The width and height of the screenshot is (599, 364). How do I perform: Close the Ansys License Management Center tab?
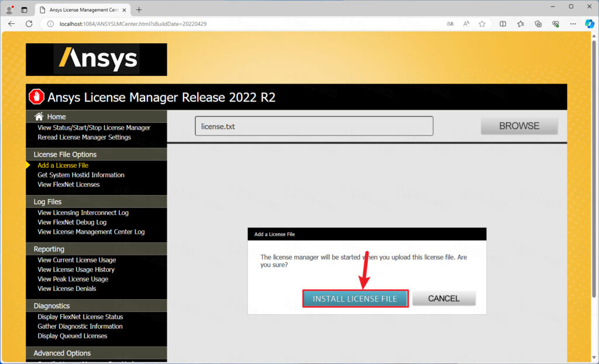(124, 10)
